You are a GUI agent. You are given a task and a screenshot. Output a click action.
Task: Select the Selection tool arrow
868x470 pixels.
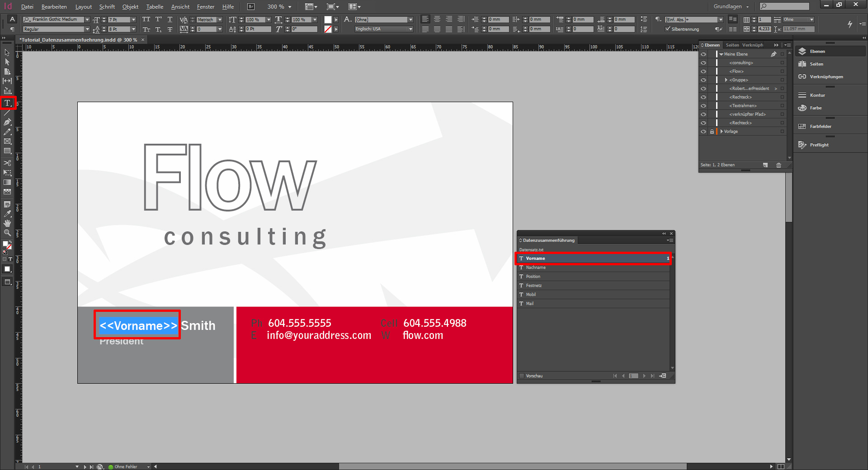click(x=7, y=52)
